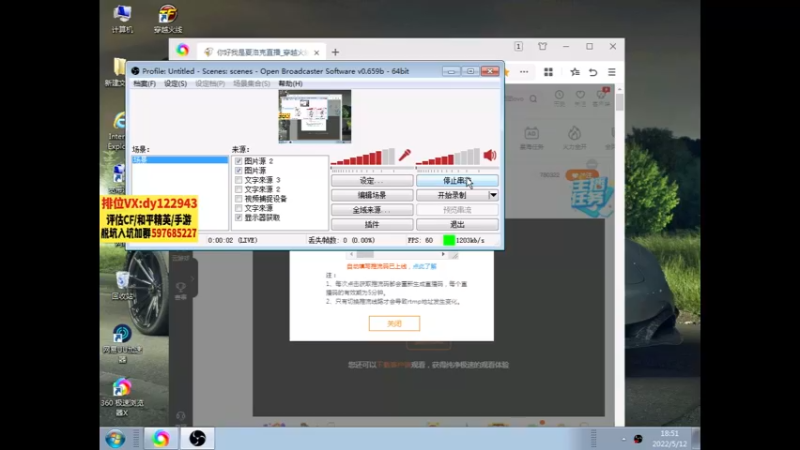800x450 pixels.
Task: Uncheck the 图片源 2 source
Action: pos(238,161)
